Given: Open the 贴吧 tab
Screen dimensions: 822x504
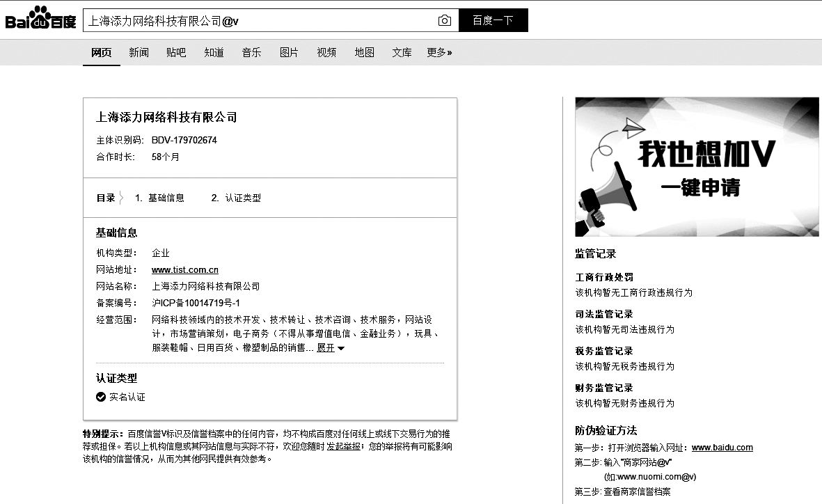Looking at the screenshot, I should tap(176, 52).
